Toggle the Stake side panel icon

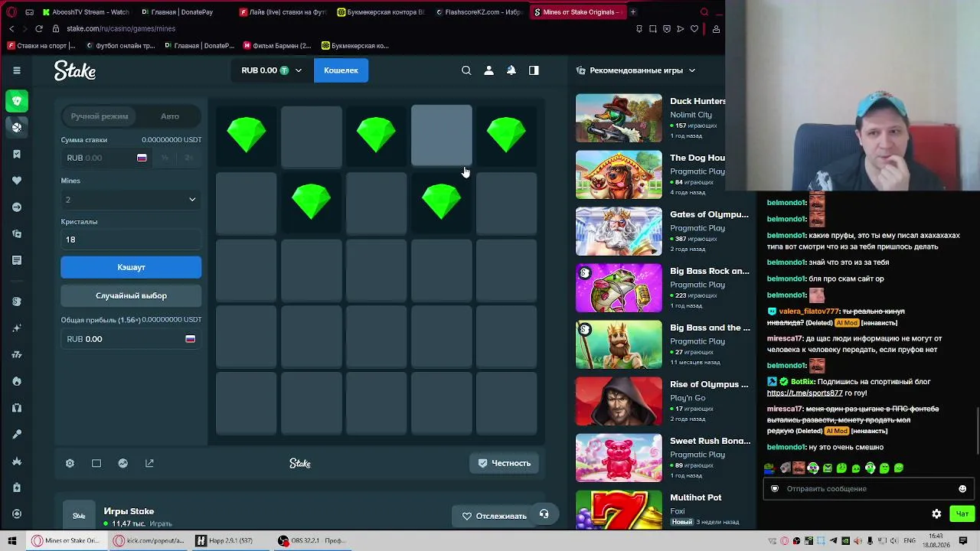(x=534, y=70)
